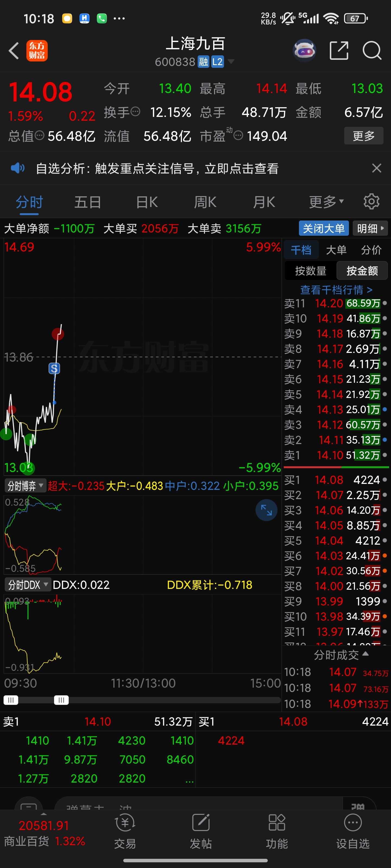Open 功能 functions icon in bottom bar
This screenshot has width=391, height=868.
click(x=277, y=831)
